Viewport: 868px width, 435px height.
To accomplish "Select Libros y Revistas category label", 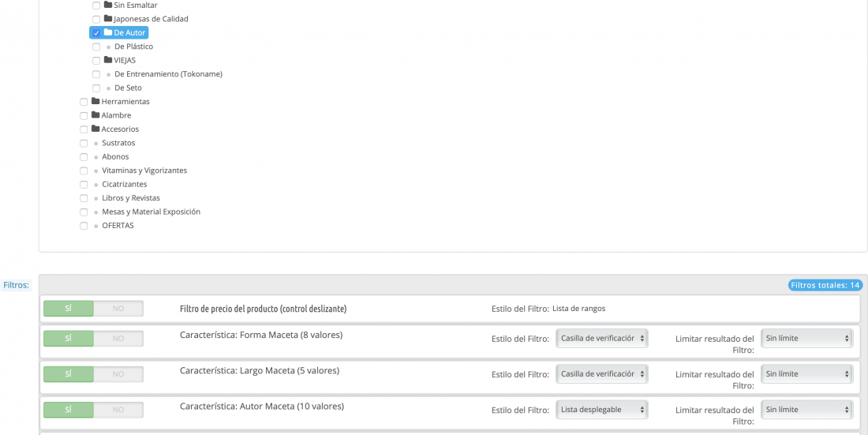I will point(131,198).
